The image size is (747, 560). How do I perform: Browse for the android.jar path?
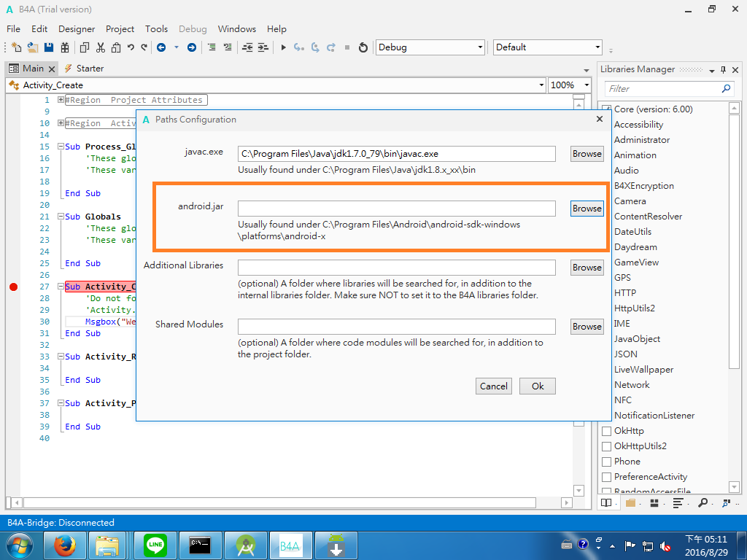coord(587,209)
